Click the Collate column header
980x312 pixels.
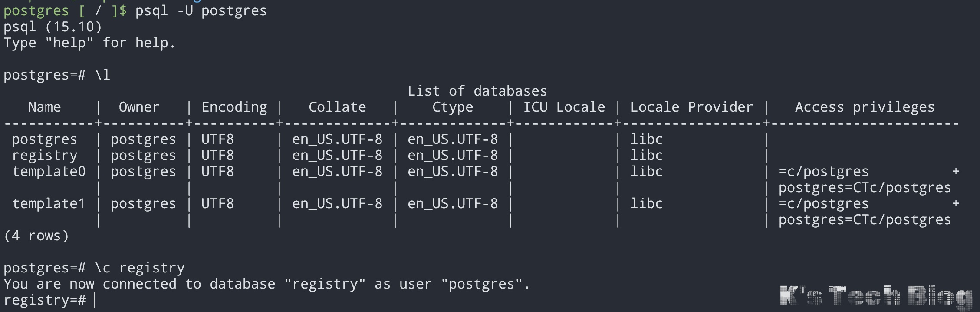tap(337, 107)
